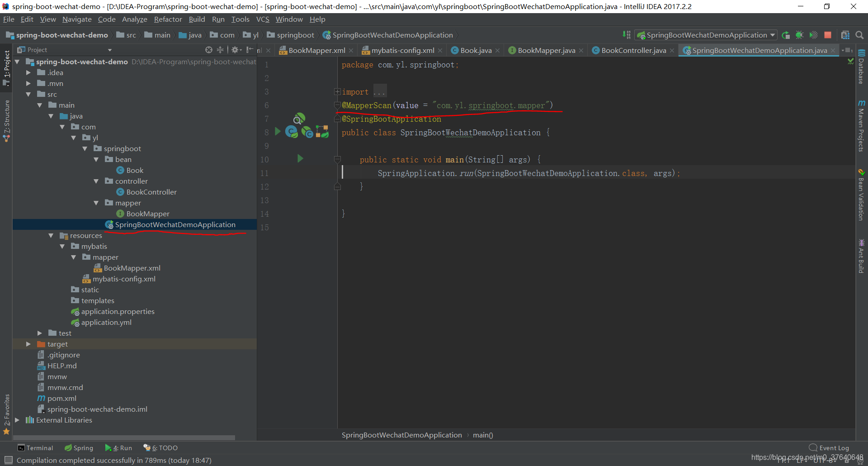Open Bean Validation side panel
This screenshot has height=466, width=868.
coord(861,195)
